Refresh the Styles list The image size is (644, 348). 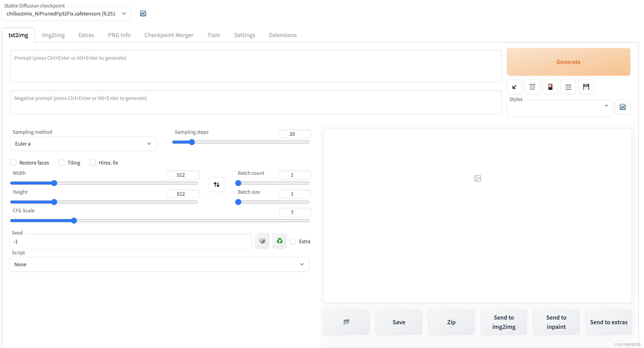click(x=623, y=107)
